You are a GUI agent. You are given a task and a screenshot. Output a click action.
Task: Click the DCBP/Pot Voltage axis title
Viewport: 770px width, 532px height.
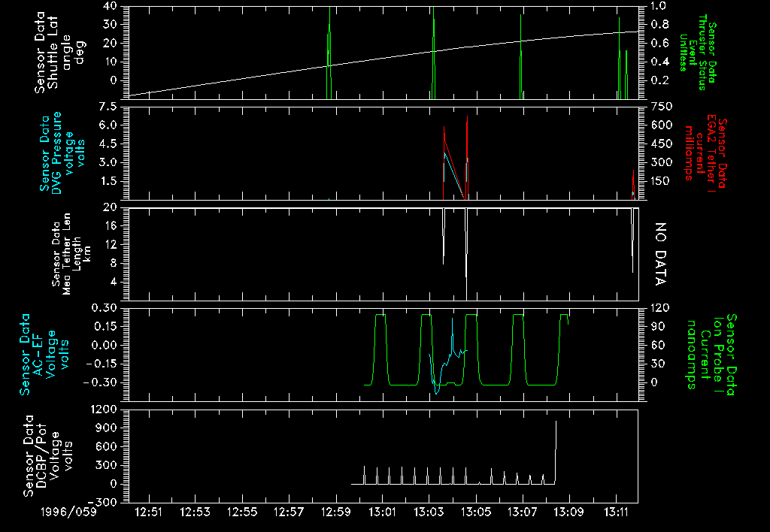[x=49, y=455]
